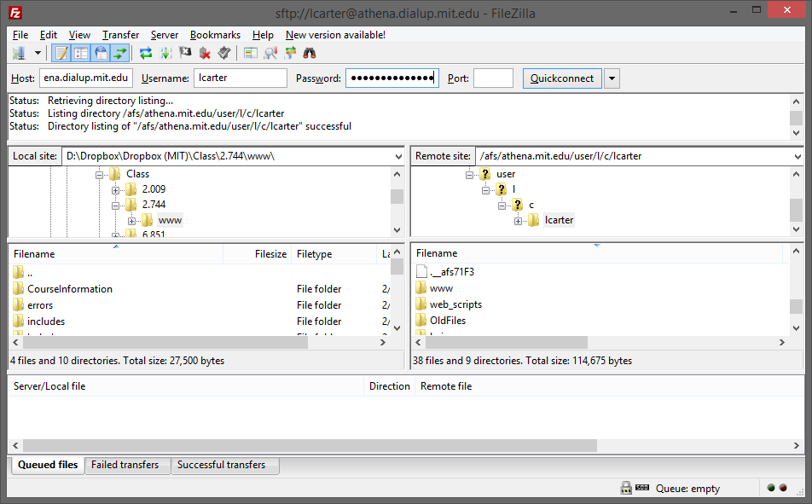The width and height of the screenshot is (812, 504).
Task: Toggle transfer queue display
Action: pos(120,53)
